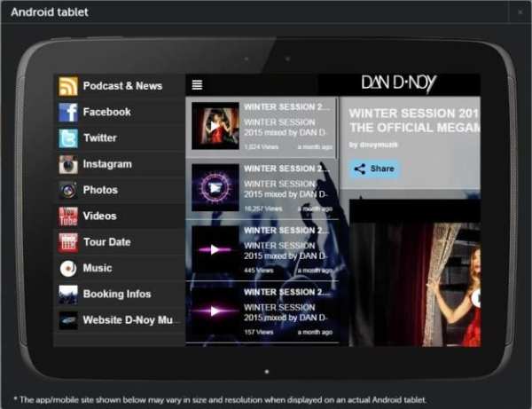Screen dimensions: 532x409
Task: Click the '157 Views' text
Action: 259,333
